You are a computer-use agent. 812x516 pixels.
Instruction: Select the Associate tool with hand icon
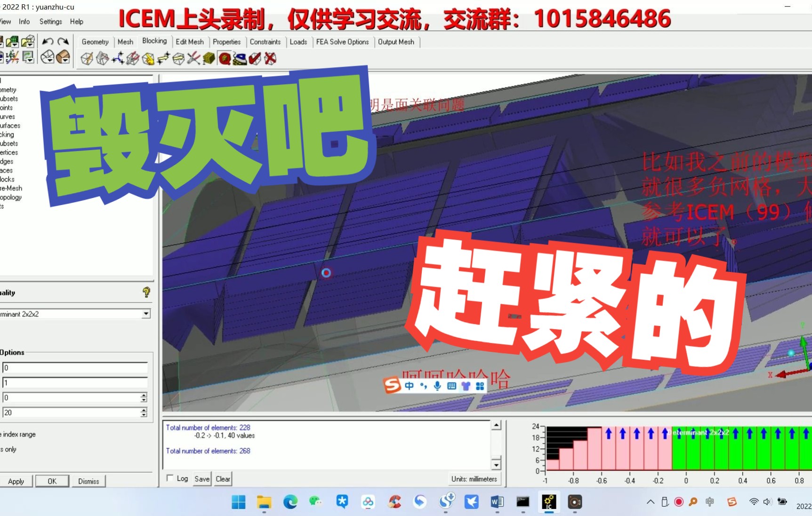coord(148,58)
